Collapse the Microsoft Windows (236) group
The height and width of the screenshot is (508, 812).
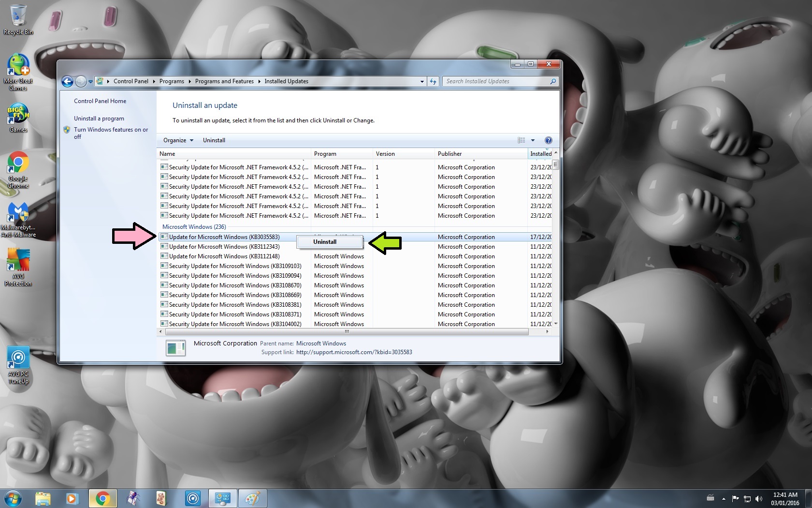(194, 227)
